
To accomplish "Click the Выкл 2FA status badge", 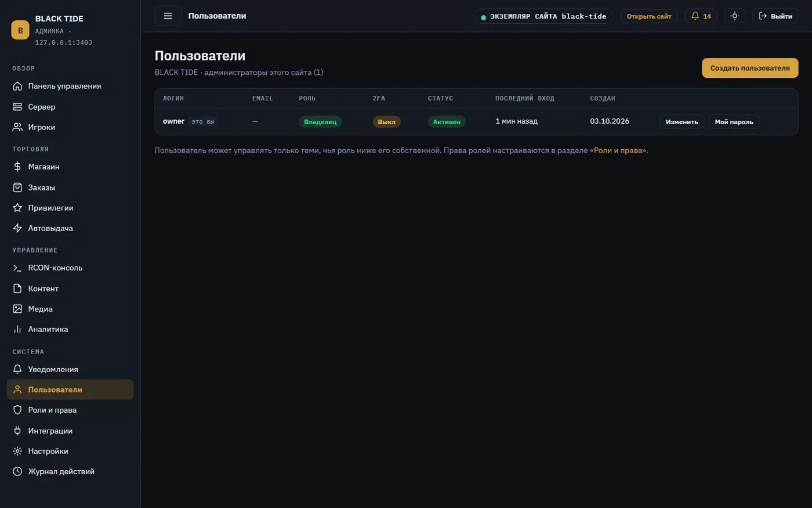I will click(386, 122).
